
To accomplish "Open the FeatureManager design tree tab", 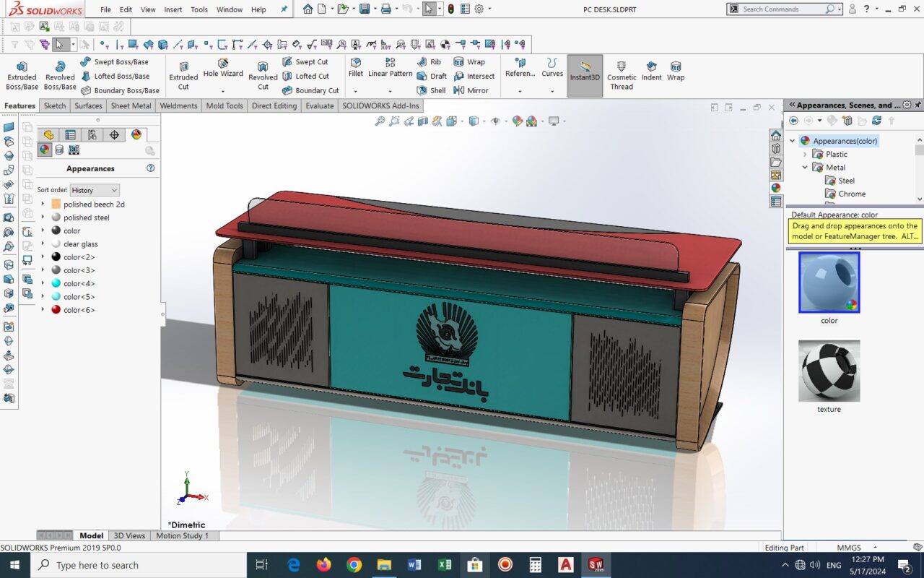I will [x=48, y=134].
